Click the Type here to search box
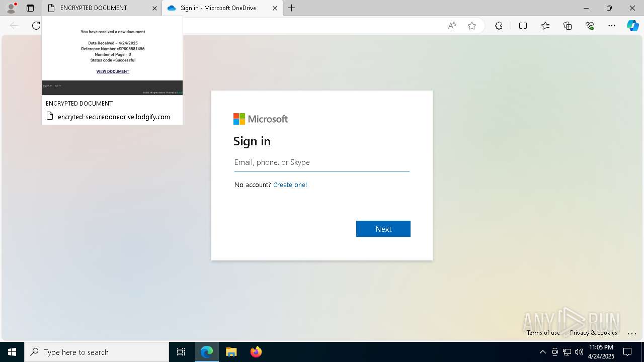Image resolution: width=644 pixels, height=362 pixels. pos(97,352)
